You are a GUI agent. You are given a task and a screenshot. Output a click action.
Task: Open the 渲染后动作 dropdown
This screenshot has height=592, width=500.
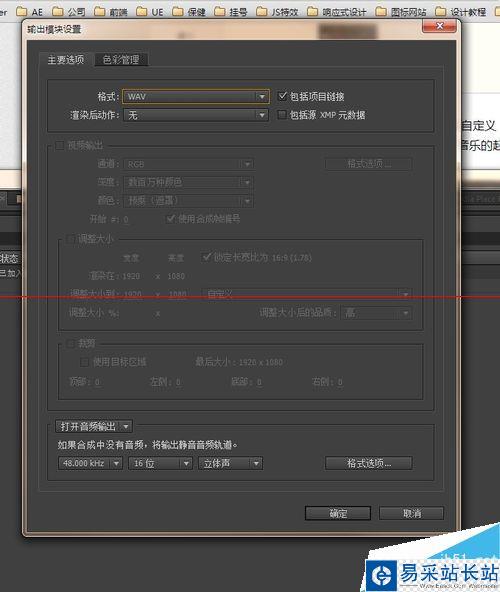pos(196,115)
